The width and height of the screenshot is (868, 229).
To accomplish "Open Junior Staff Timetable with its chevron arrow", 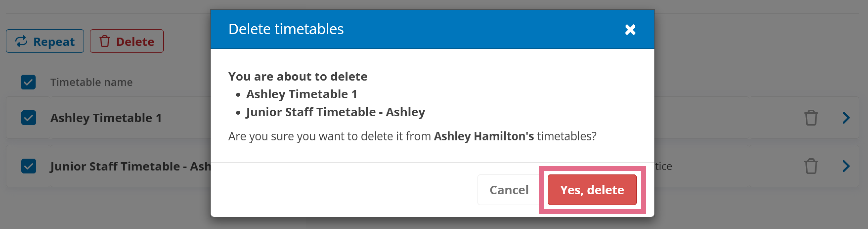I will [x=846, y=166].
